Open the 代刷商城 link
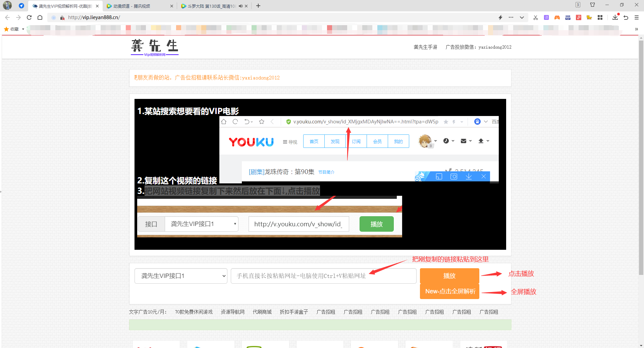644x348 pixels. tap(262, 312)
